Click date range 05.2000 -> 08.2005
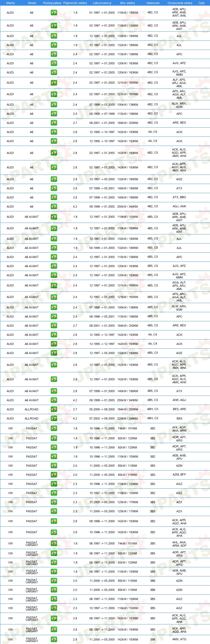The height and width of the screenshot is (644, 210). tap(102, 409)
